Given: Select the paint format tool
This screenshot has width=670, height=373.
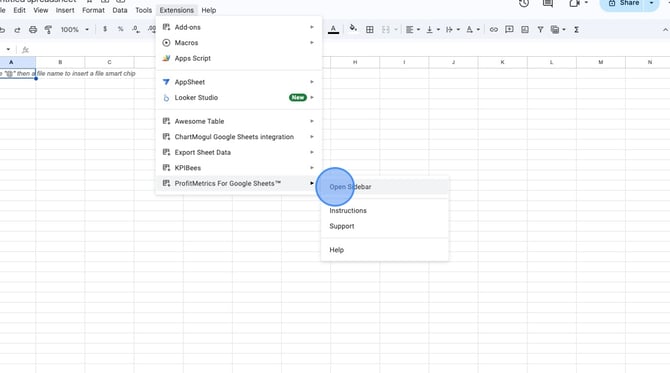Looking at the screenshot, I should coord(48,29).
